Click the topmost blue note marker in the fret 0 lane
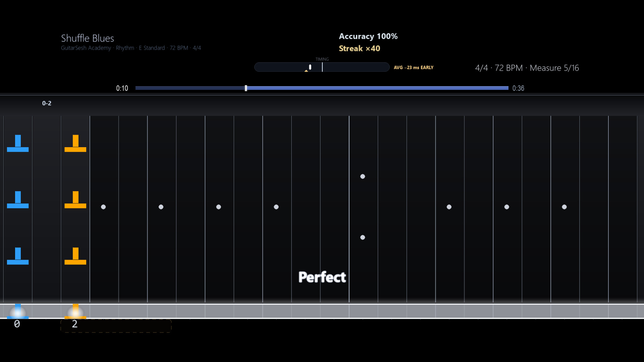The width and height of the screenshot is (644, 362). 18,143
